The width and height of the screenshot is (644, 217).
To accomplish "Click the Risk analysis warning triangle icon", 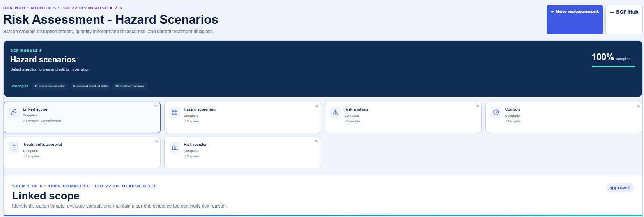I will coord(335,112).
